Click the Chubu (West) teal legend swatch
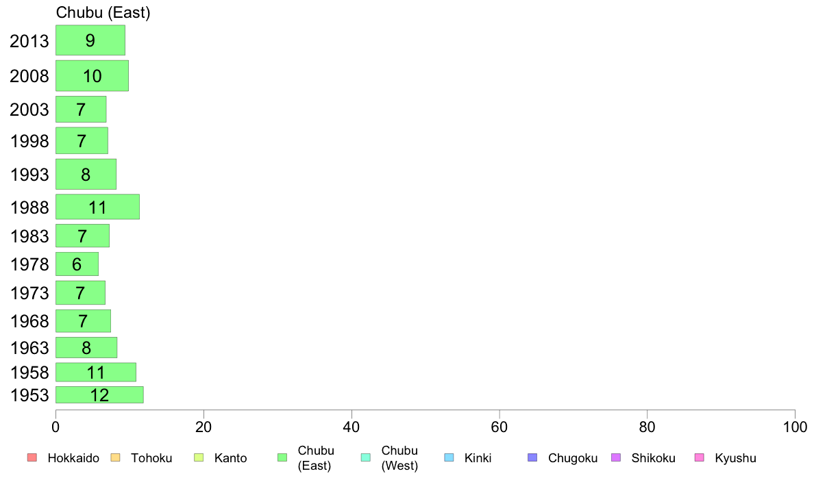This screenshot has height=504, width=814. (365, 457)
